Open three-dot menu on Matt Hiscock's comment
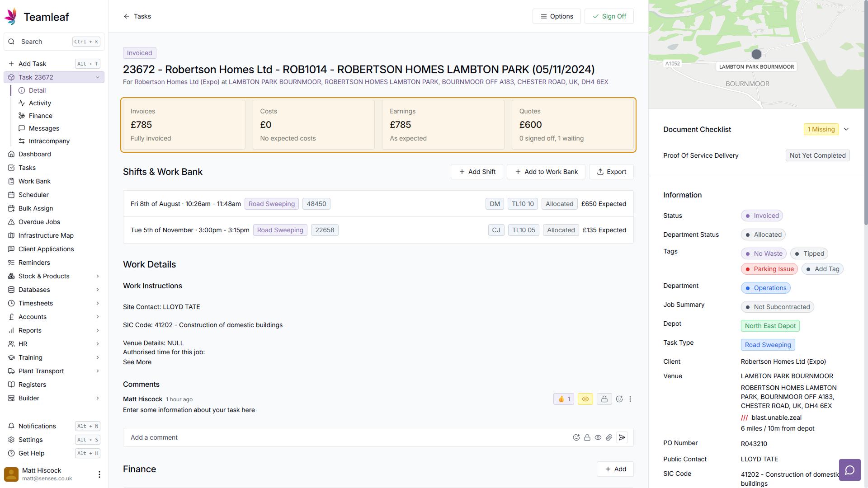 pyautogui.click(x=630, y=399)
